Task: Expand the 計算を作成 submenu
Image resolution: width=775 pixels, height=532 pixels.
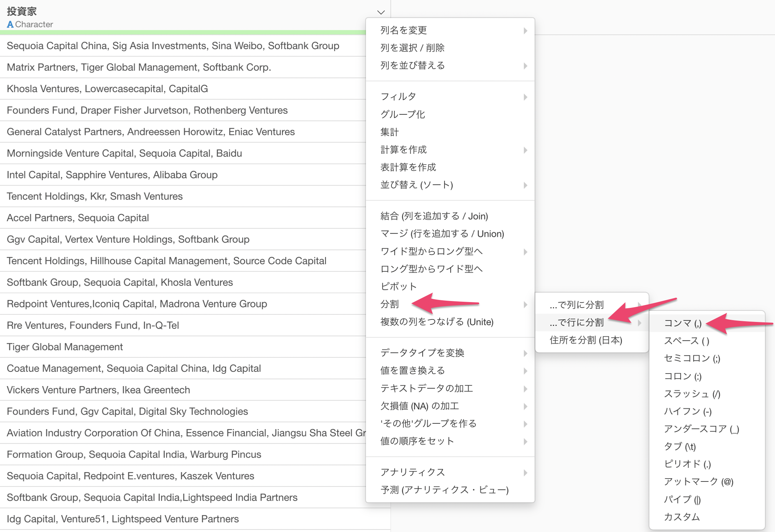Action: pyautogui.click(x=450, y=149)
